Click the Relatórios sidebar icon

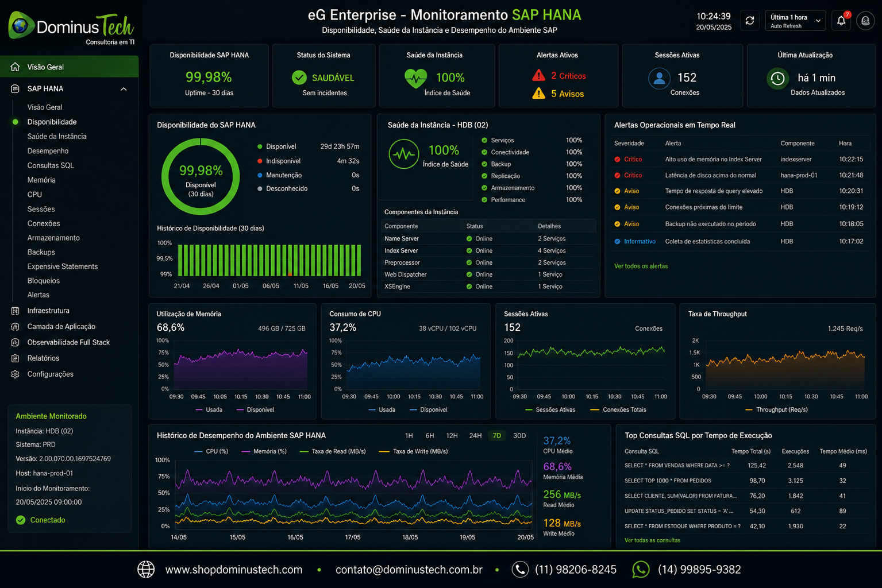click(x=16, y=358)
